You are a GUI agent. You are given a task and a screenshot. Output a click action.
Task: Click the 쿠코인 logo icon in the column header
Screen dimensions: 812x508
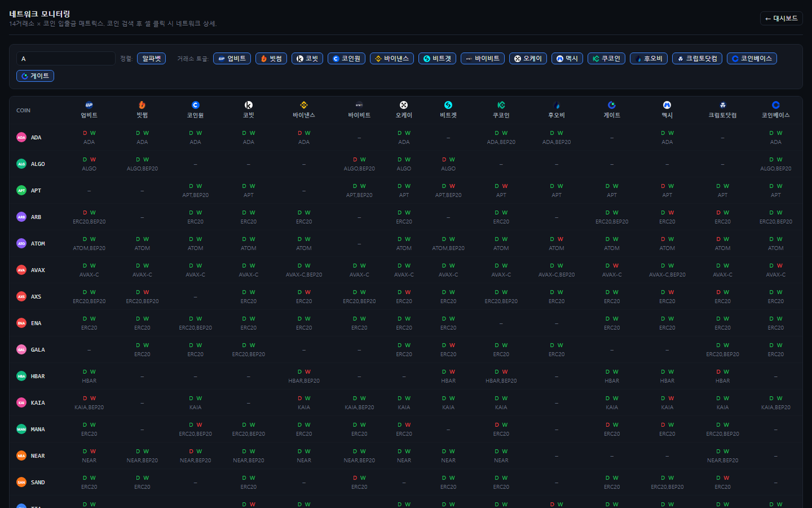click(x=501, y=105)
